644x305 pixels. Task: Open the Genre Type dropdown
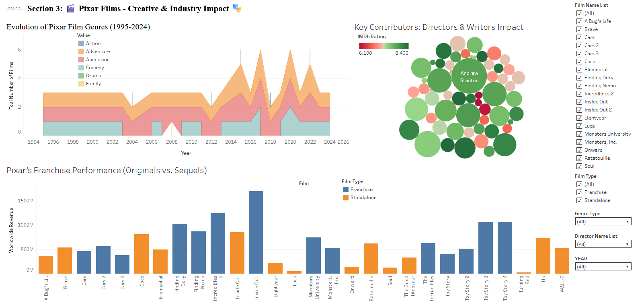point(603,222)
